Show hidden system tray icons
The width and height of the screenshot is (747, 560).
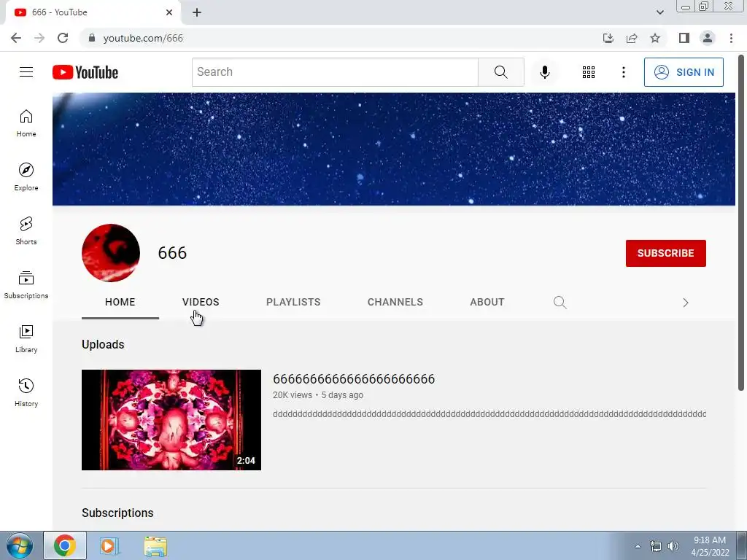(x=638, y=546)
